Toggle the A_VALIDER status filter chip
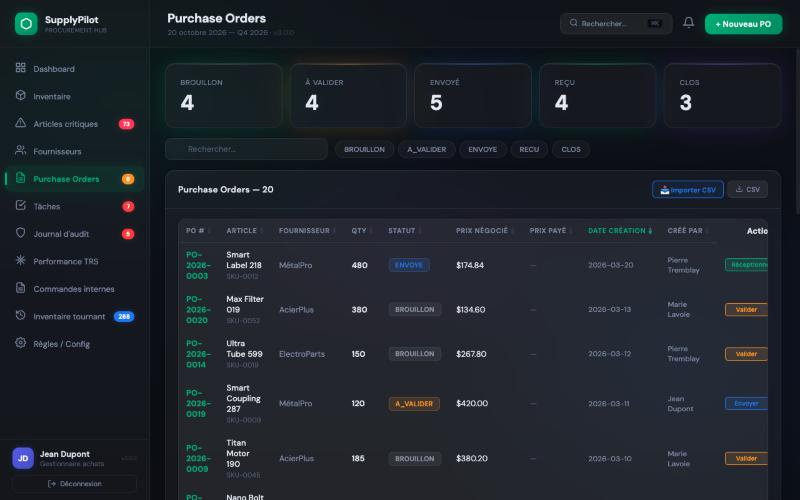The width and height of the screenshot is (800, 500). [x=427, y=149]
